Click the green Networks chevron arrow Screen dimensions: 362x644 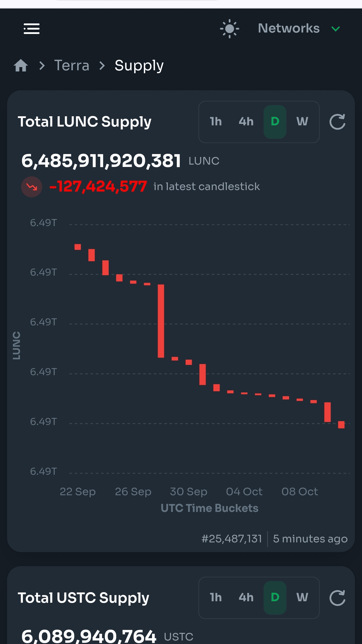(x=336, y=29)
